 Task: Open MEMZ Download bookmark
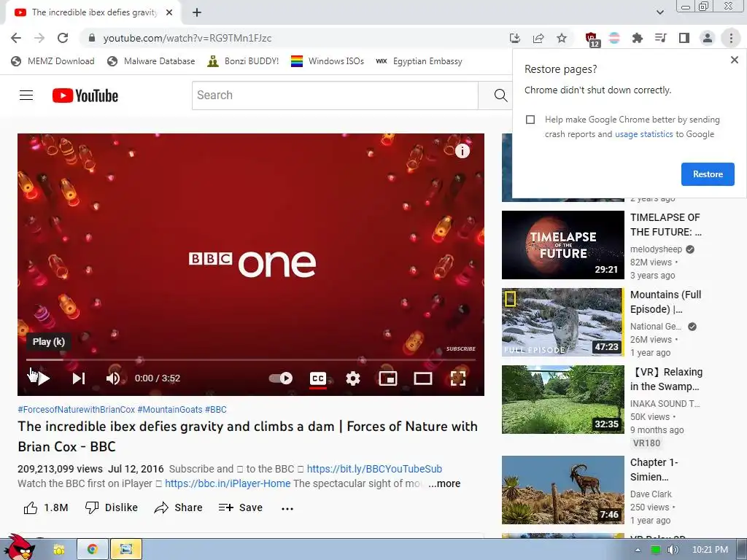click(53, 61)
